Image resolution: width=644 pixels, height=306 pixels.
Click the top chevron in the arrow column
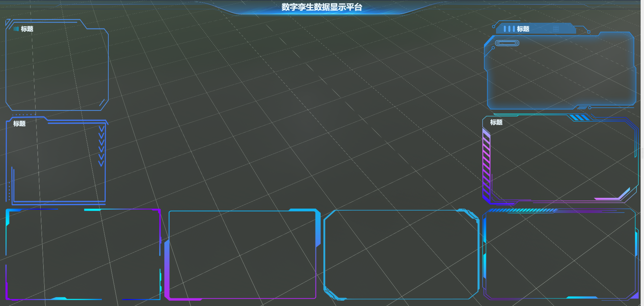pos(101,129)
